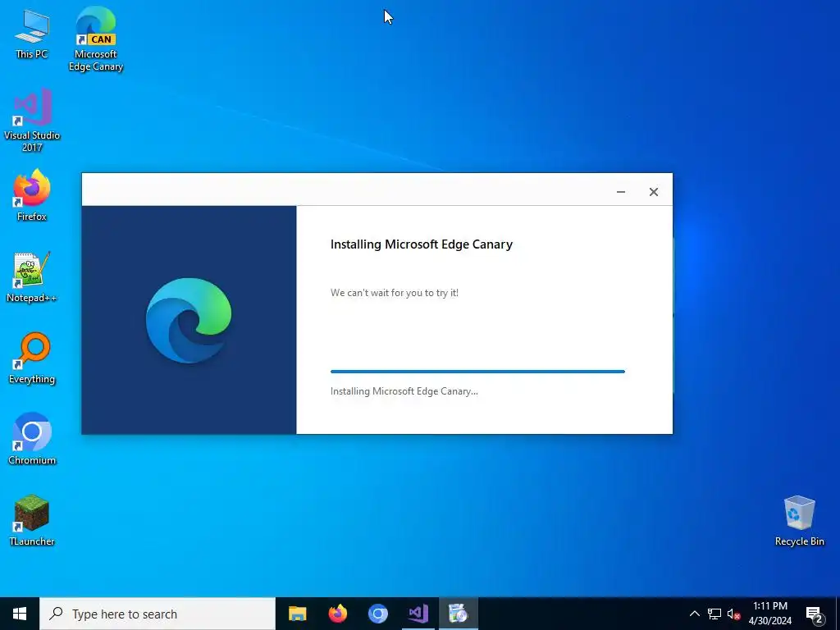Open network status tray icon
This screenshot has width=840, height=630.
(714, 614)
